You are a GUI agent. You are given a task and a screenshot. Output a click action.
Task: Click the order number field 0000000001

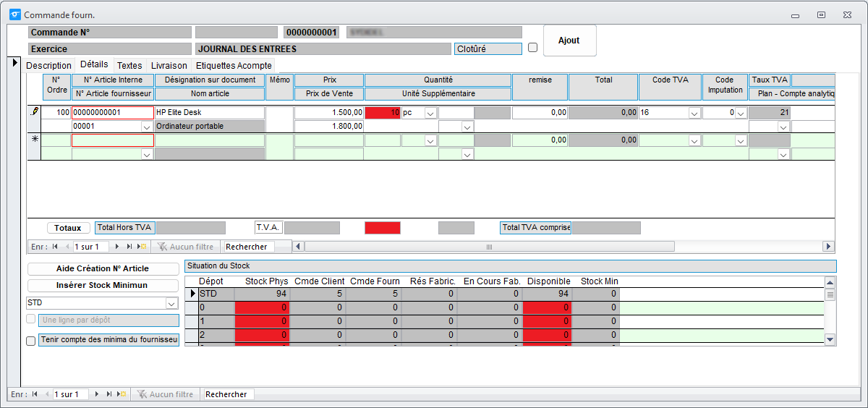click(311, 33)
